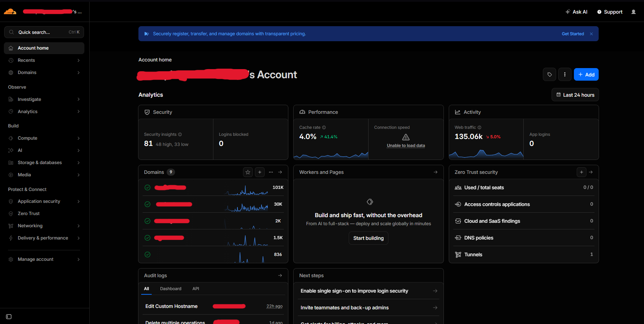Open Audit logs arrow
The image size is (644, 324).
click(x=280, y=275)
